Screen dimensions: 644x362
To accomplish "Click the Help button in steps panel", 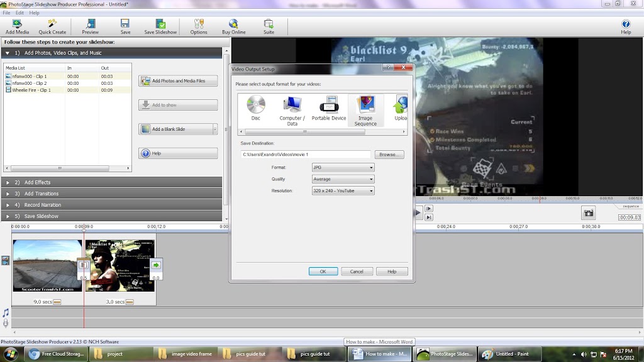I will click(178, 153).
